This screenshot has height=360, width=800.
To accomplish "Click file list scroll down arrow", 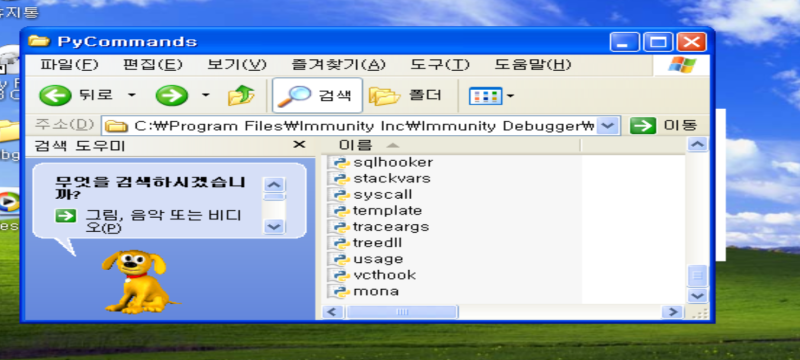I will 697,296.
